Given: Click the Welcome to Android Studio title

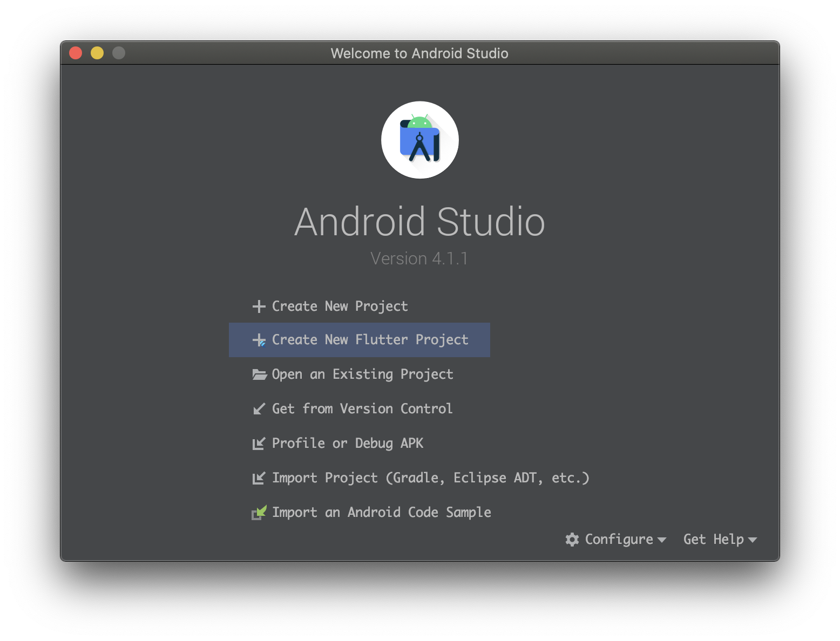Looking at the screenshot, I should 419,53.
